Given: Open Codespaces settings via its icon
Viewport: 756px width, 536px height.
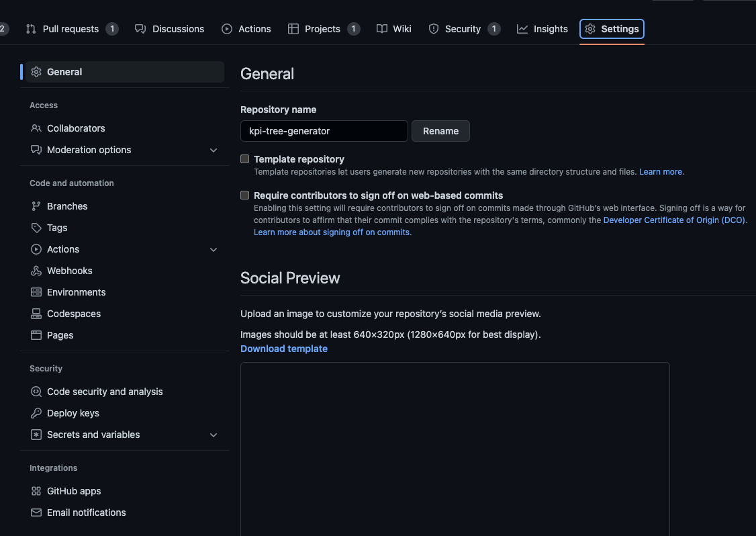Looking at the screenshot, I should [x=36, y=314].
